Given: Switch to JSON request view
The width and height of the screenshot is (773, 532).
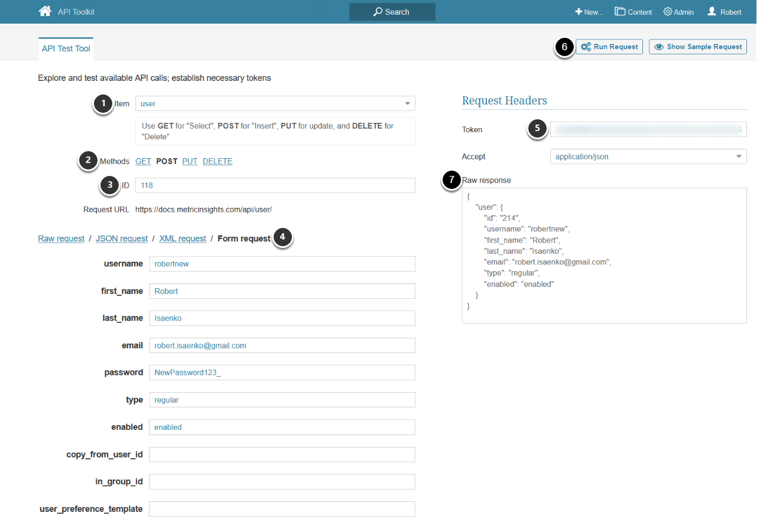Looking at the screenshot, I should point(122,239).
